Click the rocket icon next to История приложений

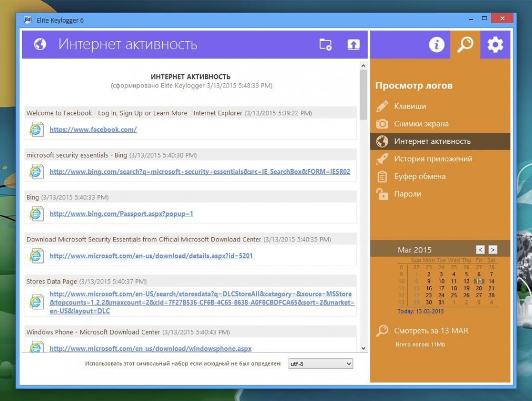[382, 159]
